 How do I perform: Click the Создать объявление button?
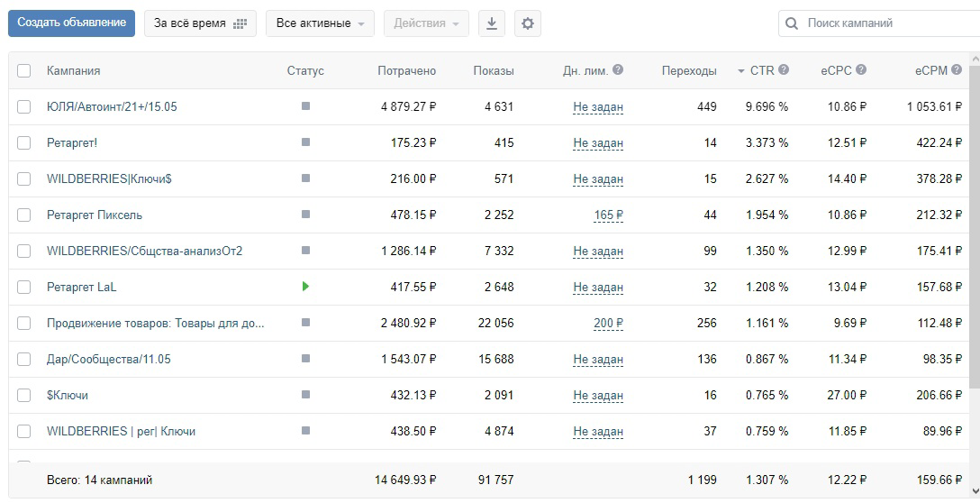tap(71, 23)
